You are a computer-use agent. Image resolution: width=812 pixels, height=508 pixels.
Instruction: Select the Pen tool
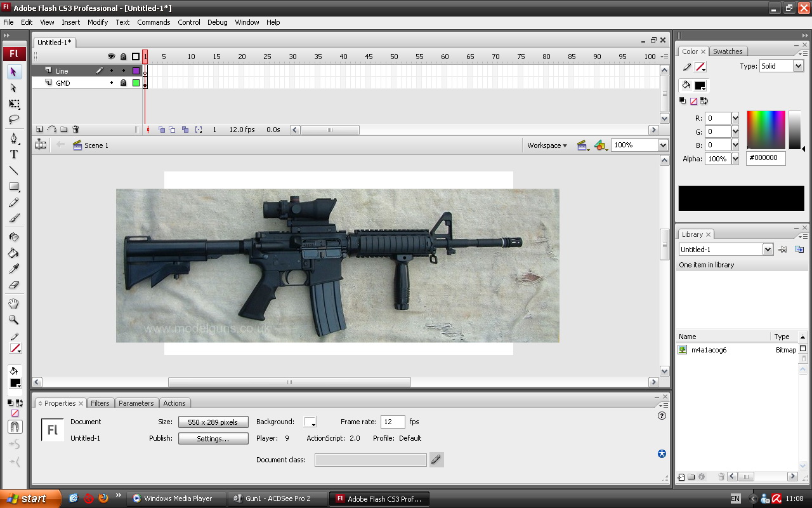(x=13, y=138)
